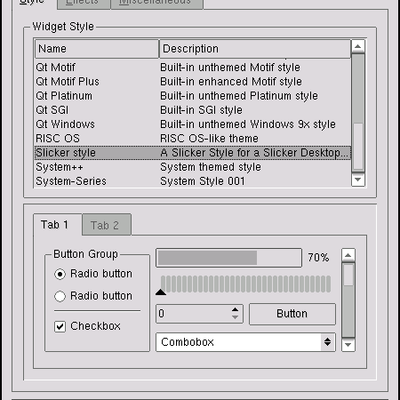Click the 70% progress label

click(318, 258)
